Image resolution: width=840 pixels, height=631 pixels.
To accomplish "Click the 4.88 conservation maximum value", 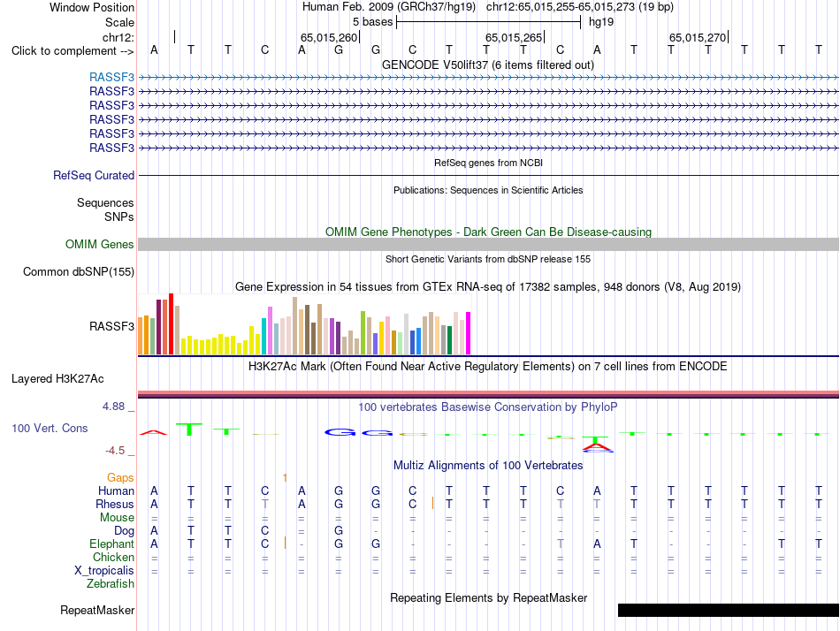I will point(113,407).
